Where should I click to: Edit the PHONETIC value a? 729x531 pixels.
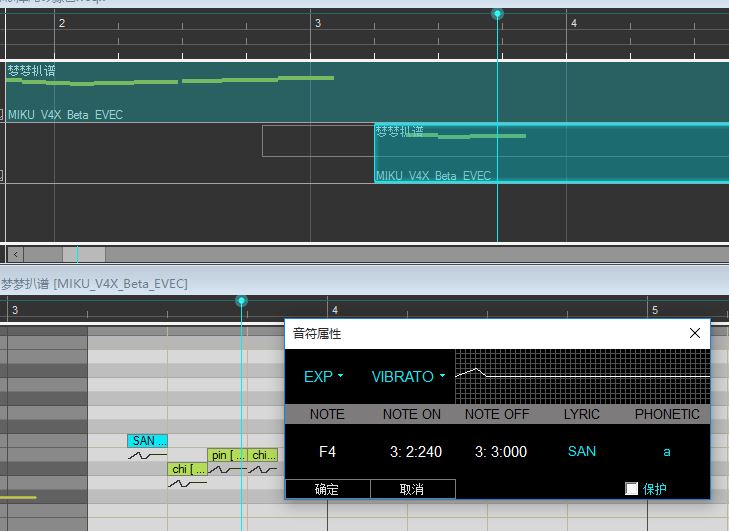pos(667,451)
